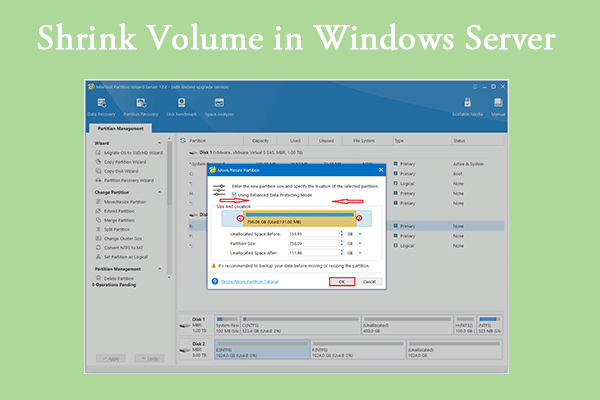The width and height of the screenshot is (600, 400).
Task: Click the sidebar scrollbar down arrow
Action: (169, 277)
